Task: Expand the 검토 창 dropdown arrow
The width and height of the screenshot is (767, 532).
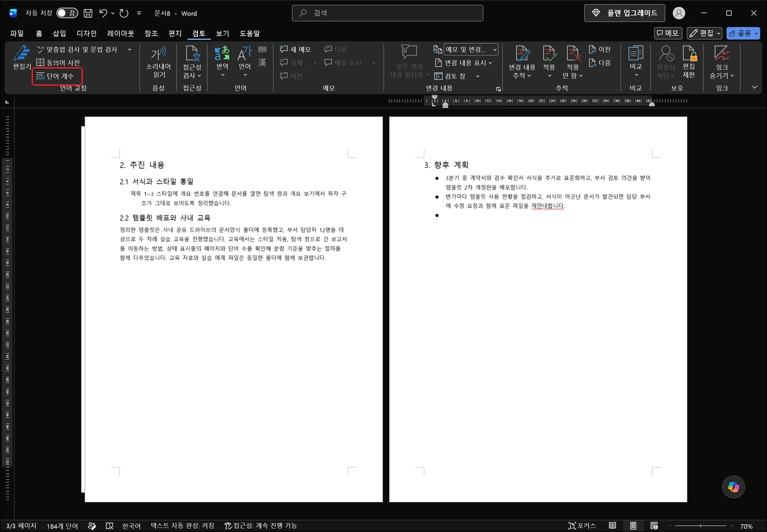Action: (x=478, y=76)
